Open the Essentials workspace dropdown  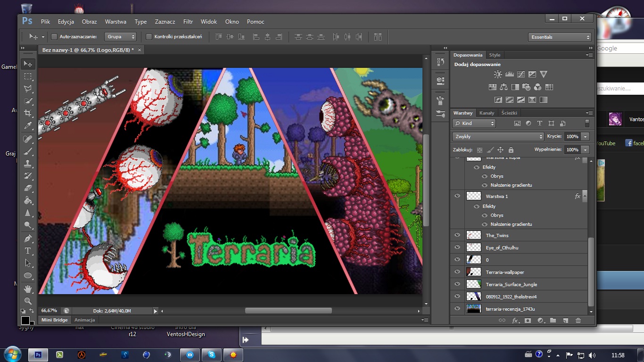click(x=560, y=37)
